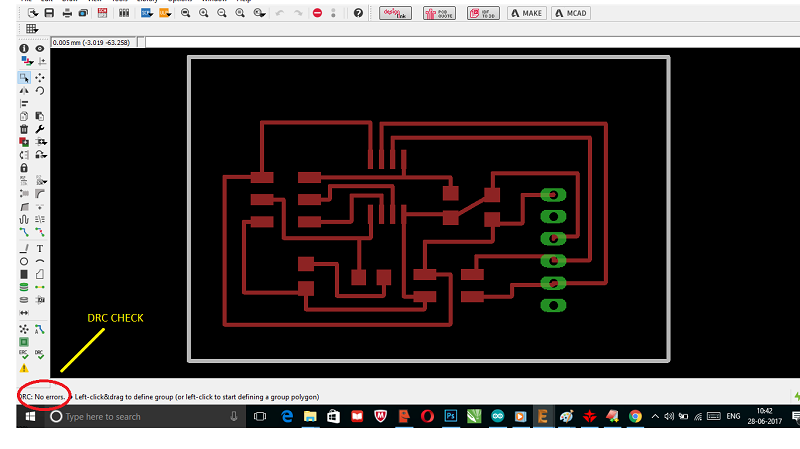Viewport: 800px width, 449px height.
Task: Click the Save board icon
Action: 49,13
